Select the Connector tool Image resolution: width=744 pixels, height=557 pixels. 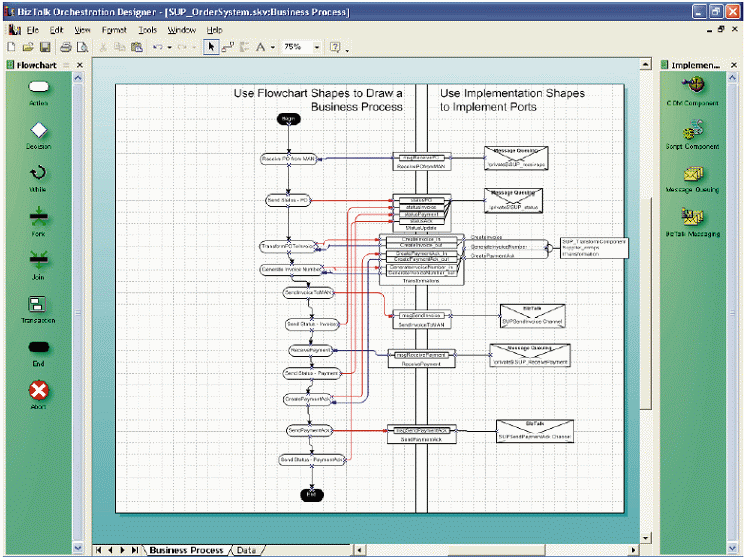[228, 47]
